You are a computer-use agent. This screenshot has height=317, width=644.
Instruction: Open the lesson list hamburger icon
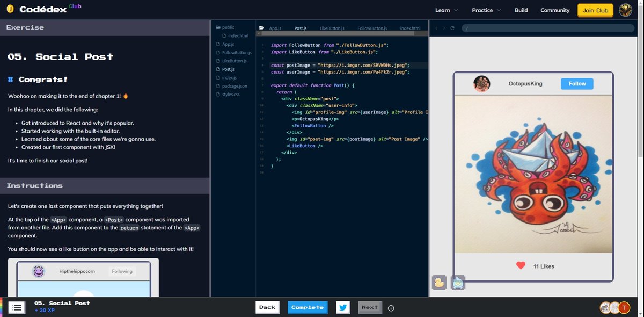coord(17,307)
